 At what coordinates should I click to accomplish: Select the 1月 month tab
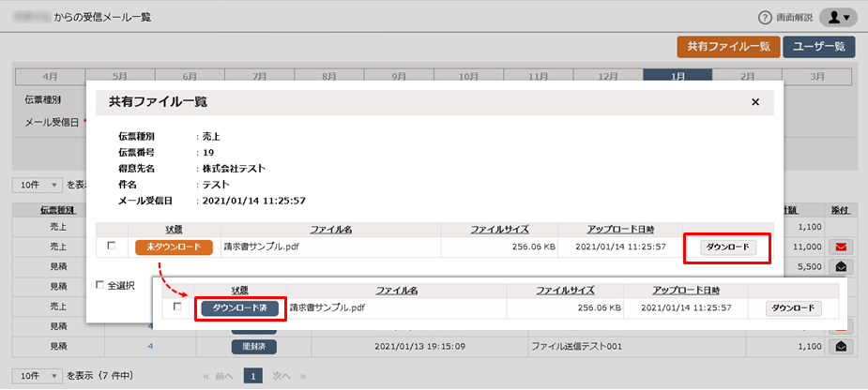pos(677,77)
